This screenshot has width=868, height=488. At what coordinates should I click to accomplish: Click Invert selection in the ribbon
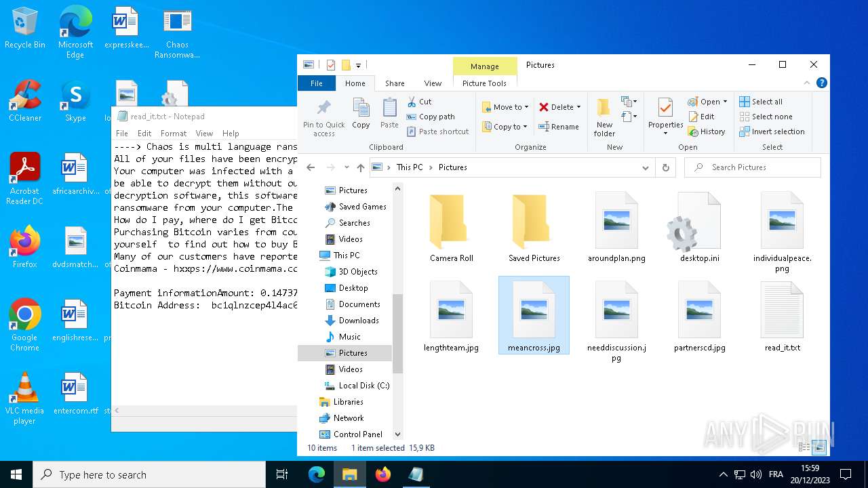(x=772, y=131)
